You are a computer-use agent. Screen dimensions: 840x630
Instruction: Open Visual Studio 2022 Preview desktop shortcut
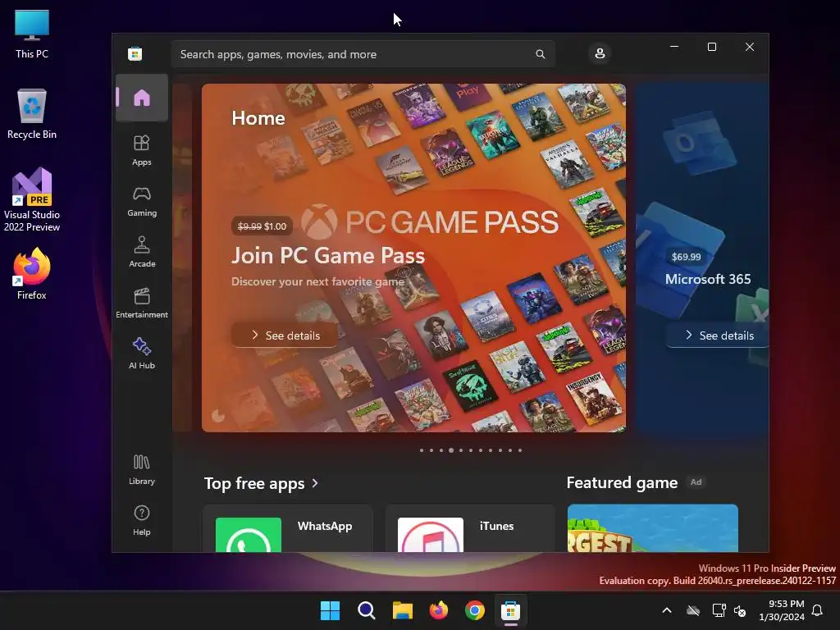[x=32, y=200]
